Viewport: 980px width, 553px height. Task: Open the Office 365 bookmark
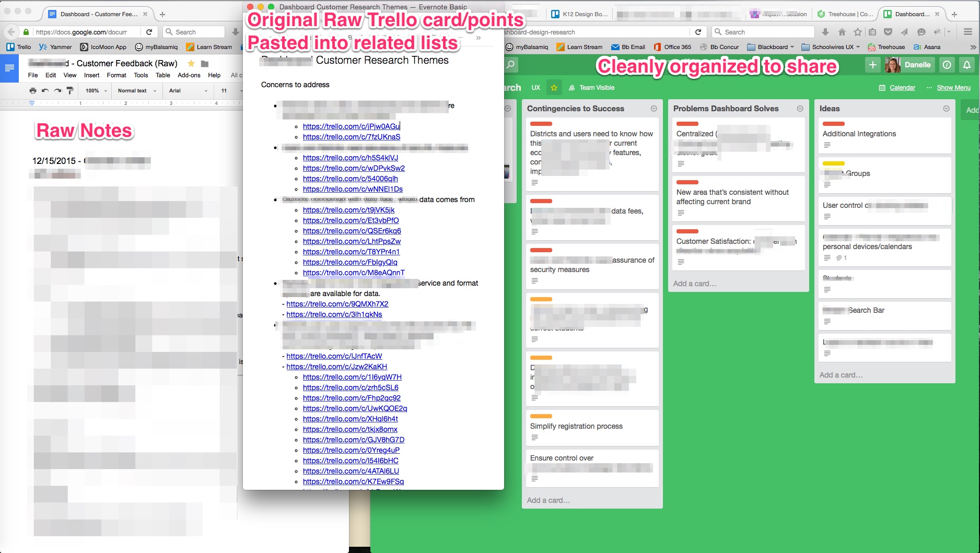click(672, 47)
